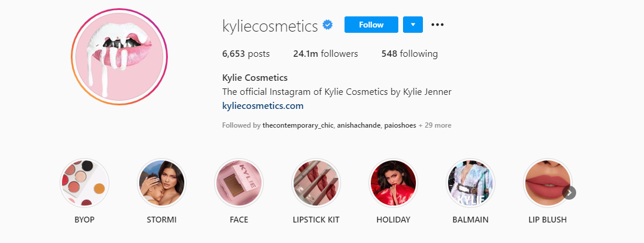Click the paioshoes mutual follower name
Viewport: 644px width, 243px height.
400,125
